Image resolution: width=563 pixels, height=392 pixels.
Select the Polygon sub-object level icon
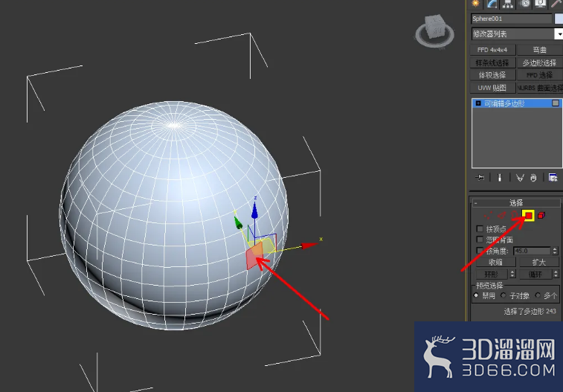[528, 216]
